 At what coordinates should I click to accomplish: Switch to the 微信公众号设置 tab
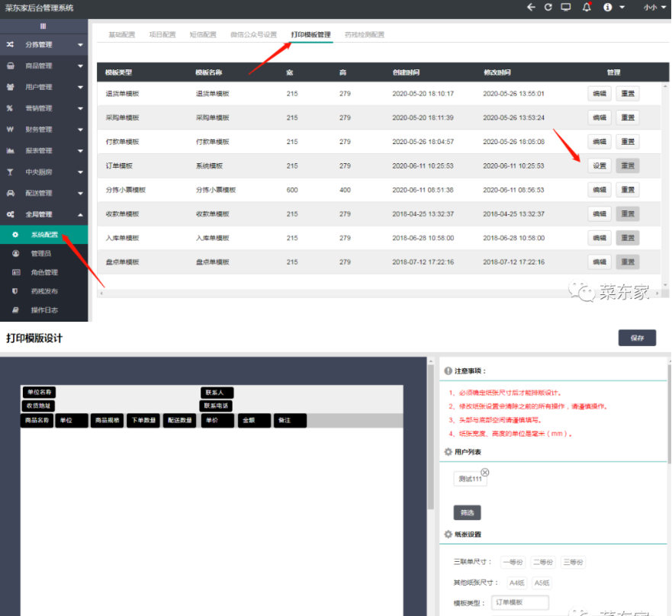(253, 35)
